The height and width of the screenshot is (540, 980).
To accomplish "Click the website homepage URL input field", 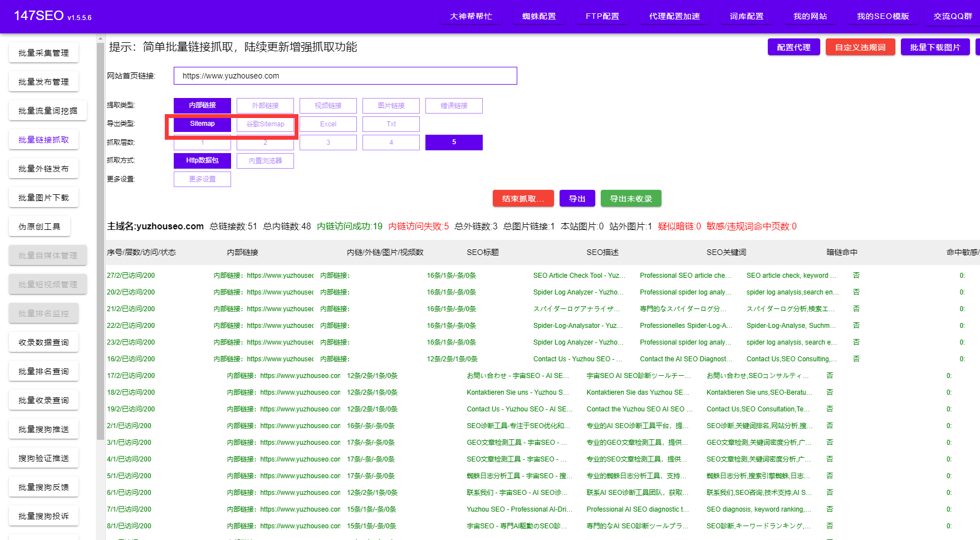I will tap(345, 76).
